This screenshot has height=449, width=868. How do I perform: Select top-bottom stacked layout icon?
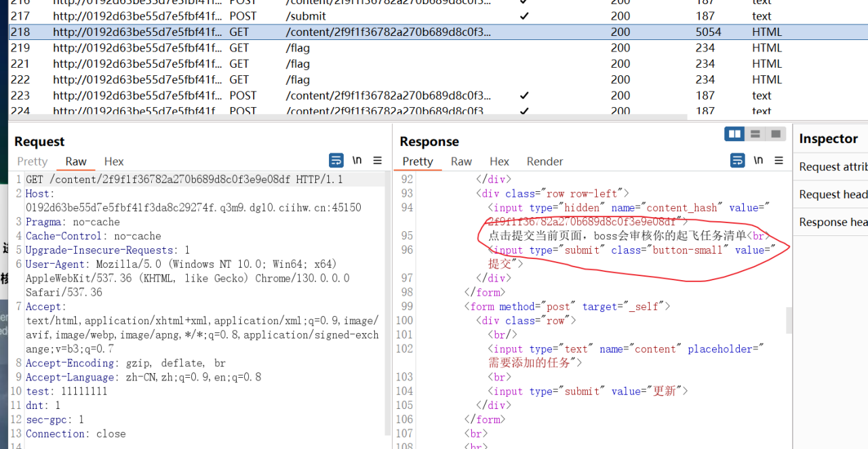coord(755,134)
